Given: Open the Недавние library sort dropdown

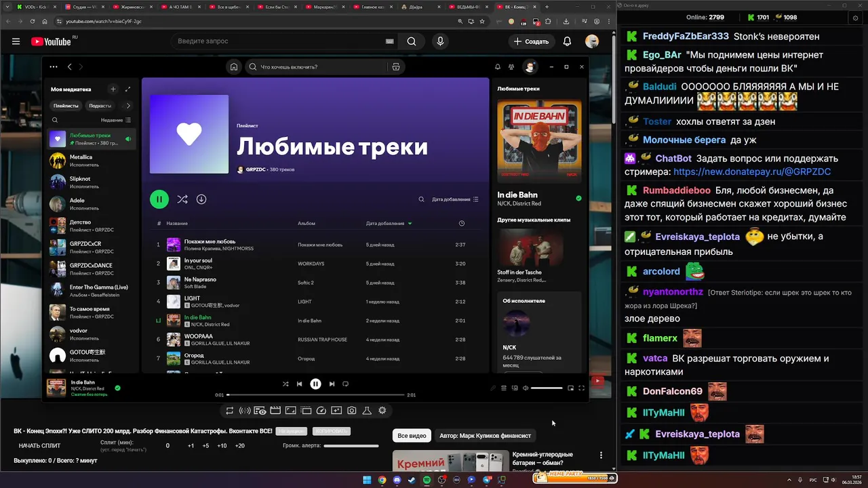Looking at the screenshot, I should pyautogui.click(x=116, y=120).
